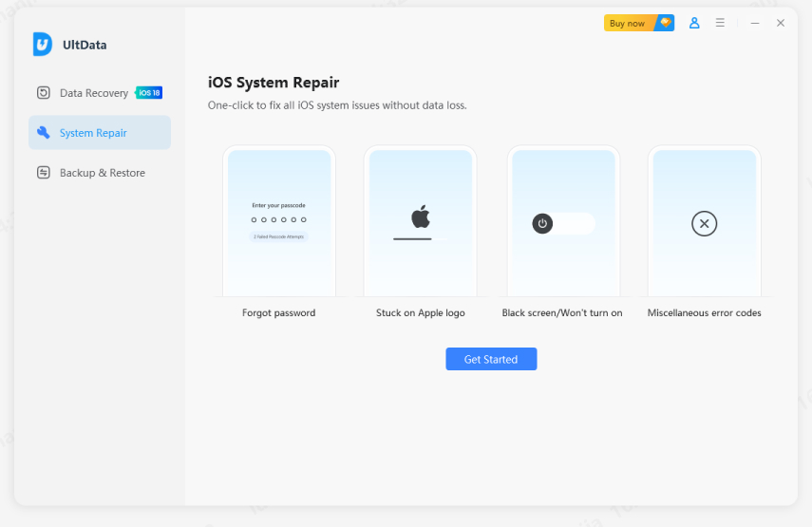This screenshot has height=527, width=812.
Task: Select the Forgot password phone card
Action: pyautogui.click(x=278, y=223)
